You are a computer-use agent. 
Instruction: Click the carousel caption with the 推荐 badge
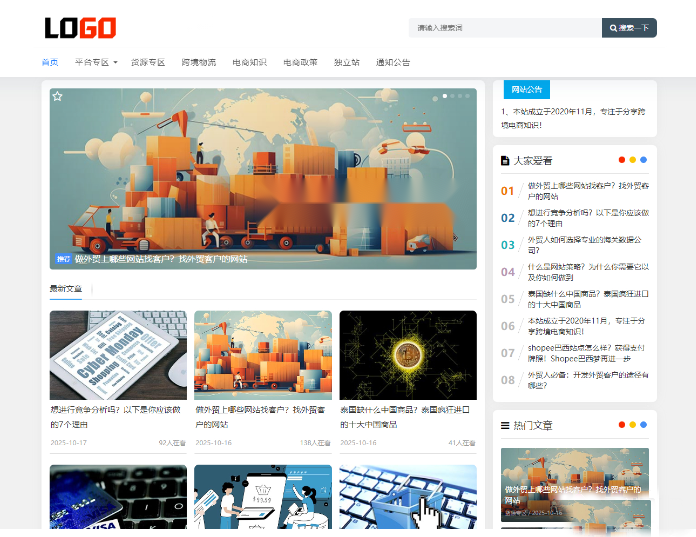coord(151,259)
